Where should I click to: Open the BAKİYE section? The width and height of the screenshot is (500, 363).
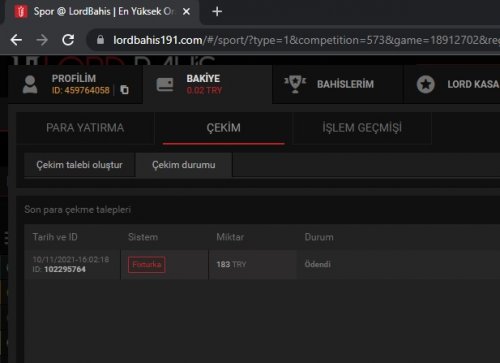pyautogui.click(x=207, y=84)
